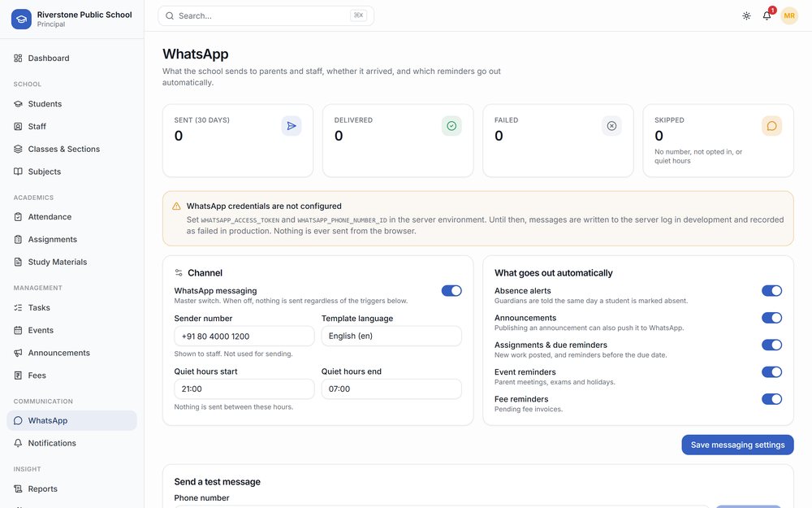
Task: Open the Attendance section
Action: click(x=72, y=217)
